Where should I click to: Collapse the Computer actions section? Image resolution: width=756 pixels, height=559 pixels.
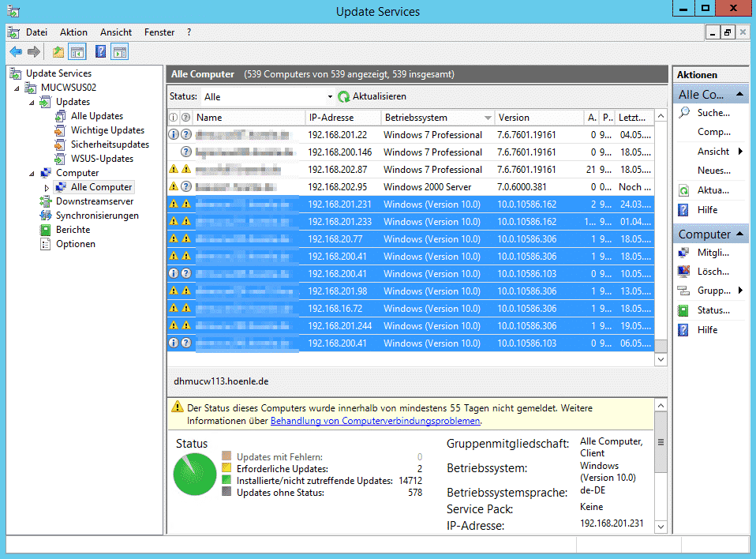739,234
